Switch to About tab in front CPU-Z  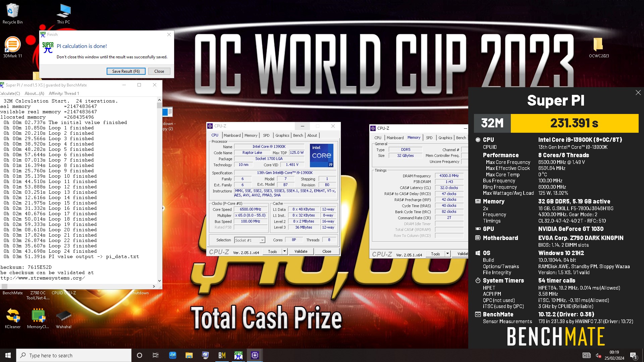[312, 135]
